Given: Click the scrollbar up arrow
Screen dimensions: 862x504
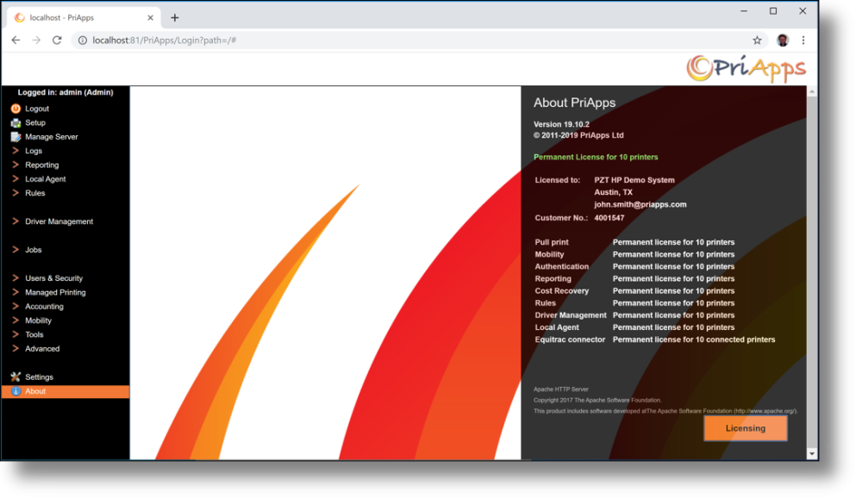Looking at the screenshot, I should point(812,91).
